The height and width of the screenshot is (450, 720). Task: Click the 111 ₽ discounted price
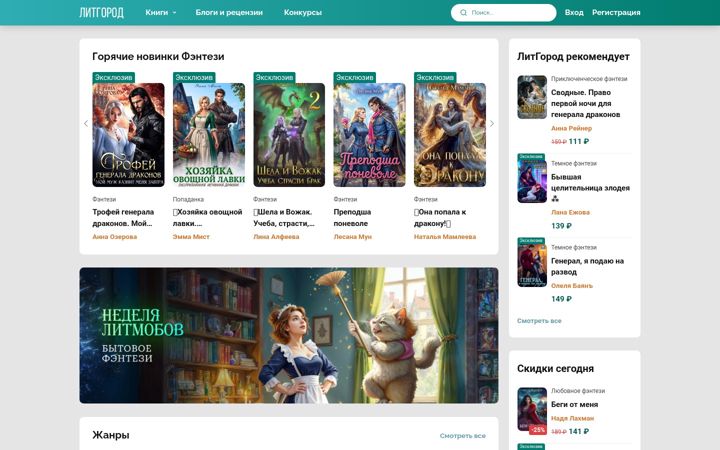[x=579, y=141]
